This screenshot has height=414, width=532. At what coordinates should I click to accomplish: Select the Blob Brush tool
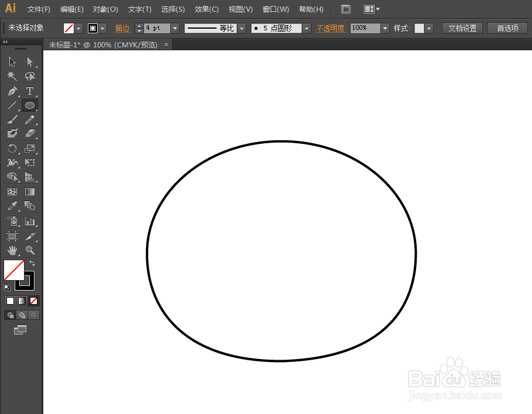(12, 133)
